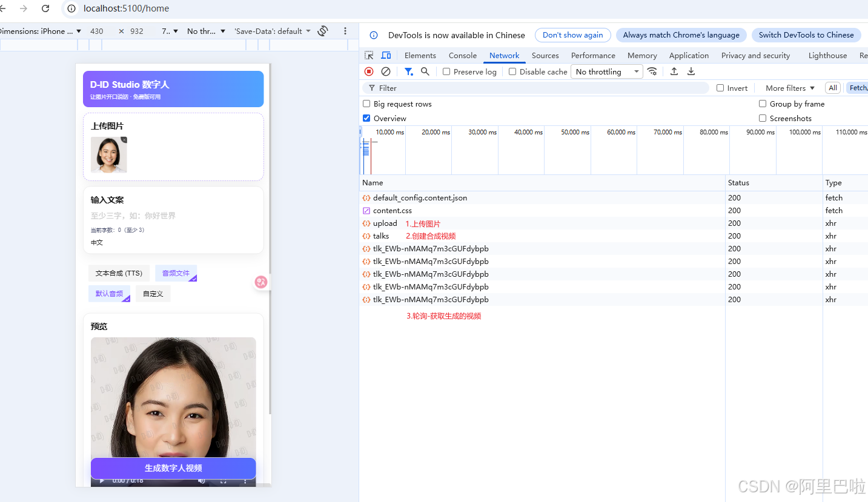Export HAR file with download arrow
Screen dimensions: 868x502
point(691,71)
